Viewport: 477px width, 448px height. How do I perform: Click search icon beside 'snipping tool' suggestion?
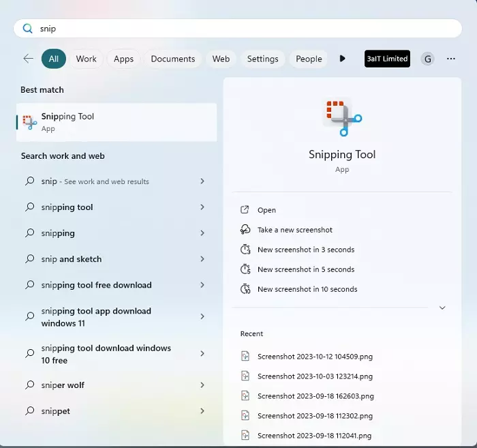point(29,207)
